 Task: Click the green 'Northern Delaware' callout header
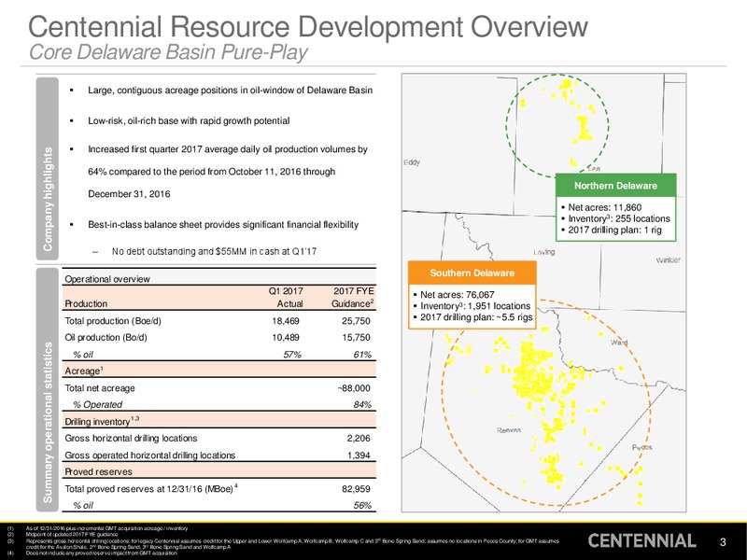click(x=615, y=185)
